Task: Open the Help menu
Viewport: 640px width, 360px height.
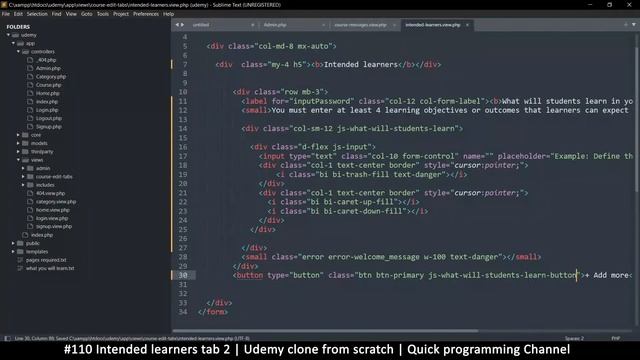Action: coord(169,14)
